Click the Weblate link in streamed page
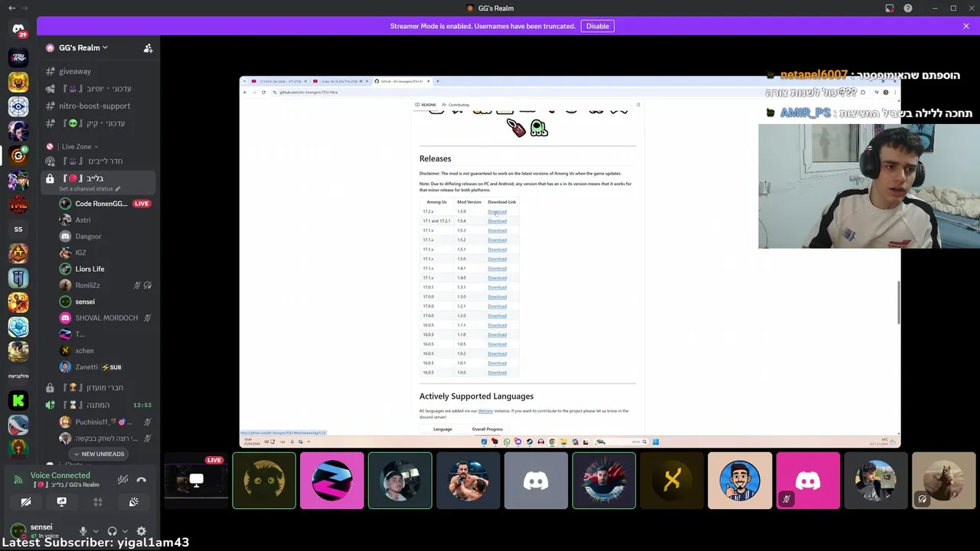Viewport: 980px width, 551px height. click(x=485, y=411)
